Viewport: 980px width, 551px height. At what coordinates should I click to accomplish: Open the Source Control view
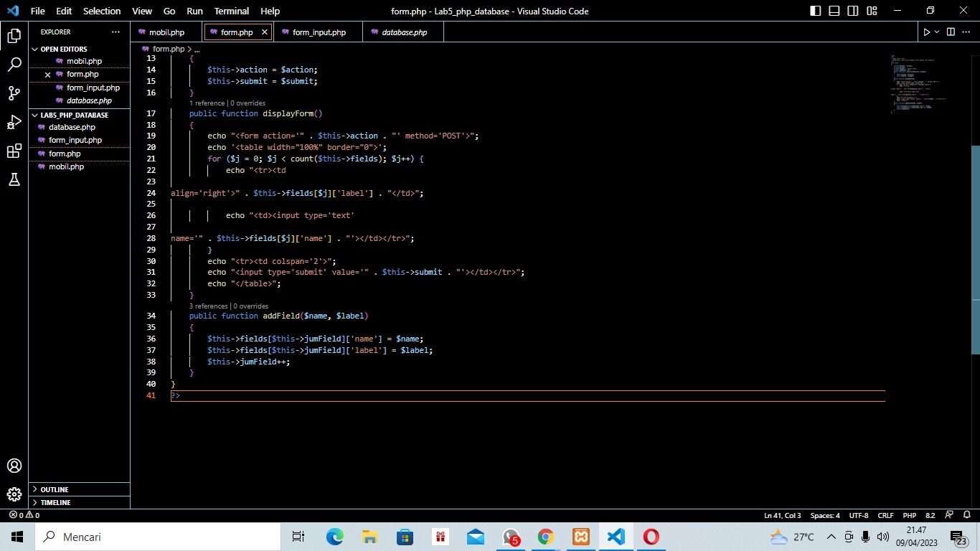[x=14, y=93]
